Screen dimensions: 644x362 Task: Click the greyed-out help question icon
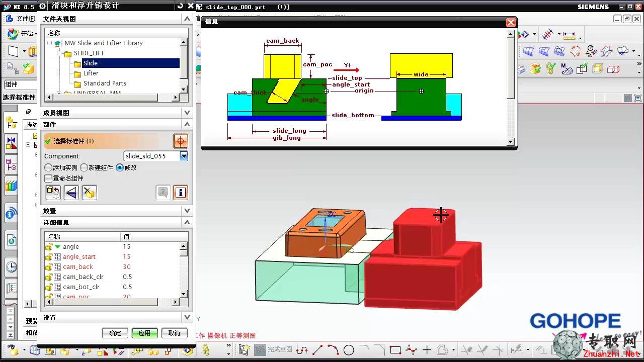(163, 192)
